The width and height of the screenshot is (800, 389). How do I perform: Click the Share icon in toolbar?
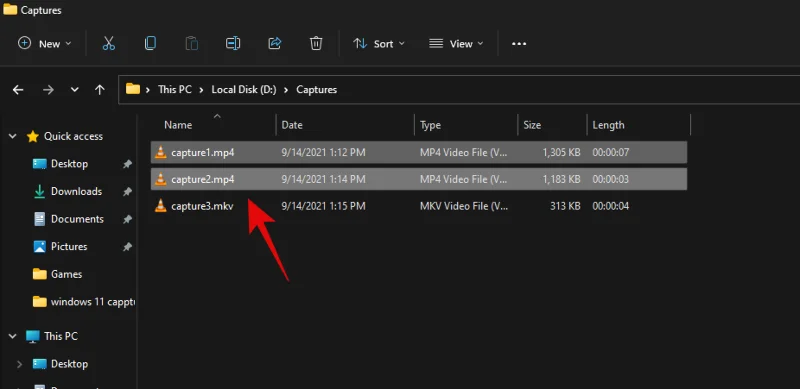click(x=274, y=43)
